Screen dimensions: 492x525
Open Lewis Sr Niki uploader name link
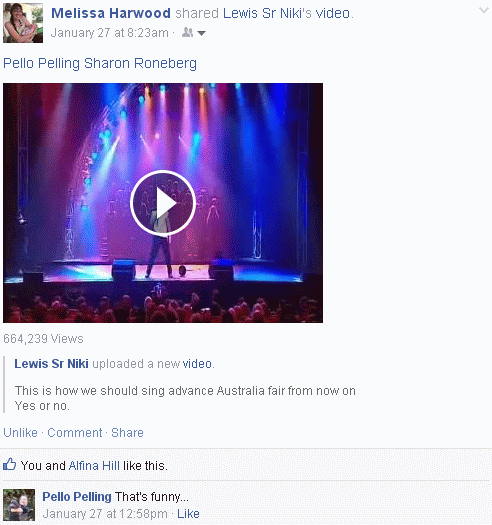point(51,364)
